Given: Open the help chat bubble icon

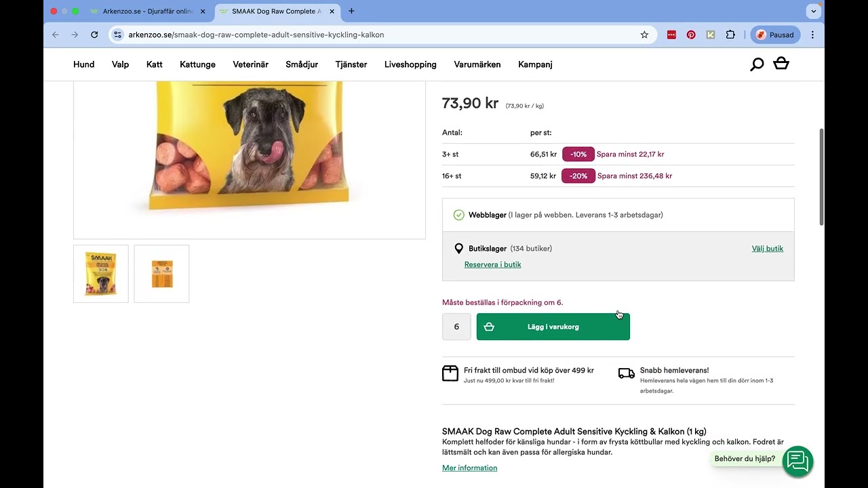Looking at the screenshot, I should 797,461.
